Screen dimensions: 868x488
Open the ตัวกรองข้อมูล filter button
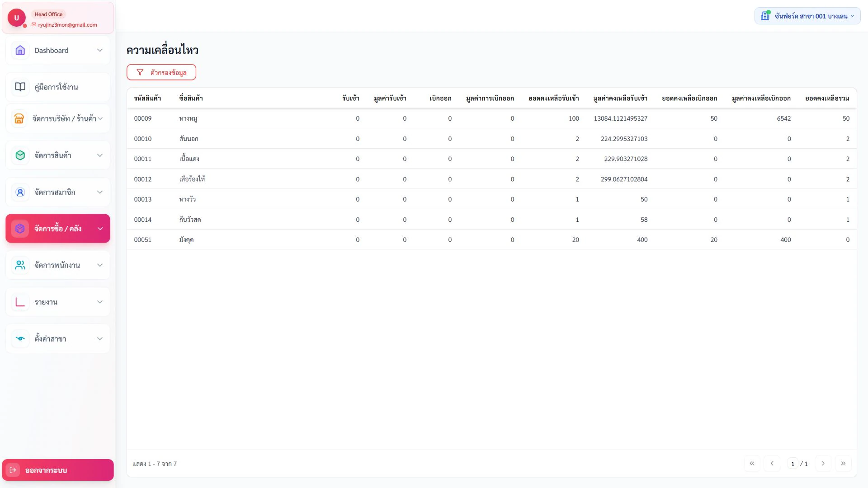click(161, 72)
